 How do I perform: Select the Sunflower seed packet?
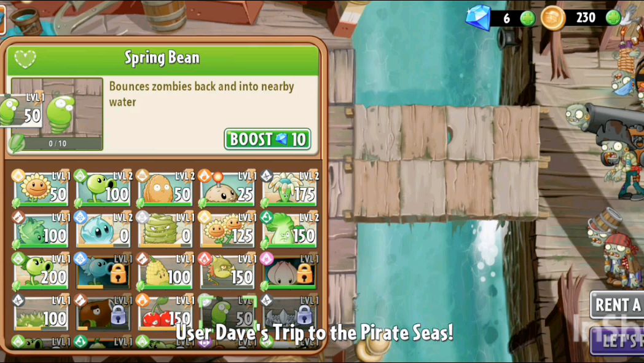pos(41,189)
